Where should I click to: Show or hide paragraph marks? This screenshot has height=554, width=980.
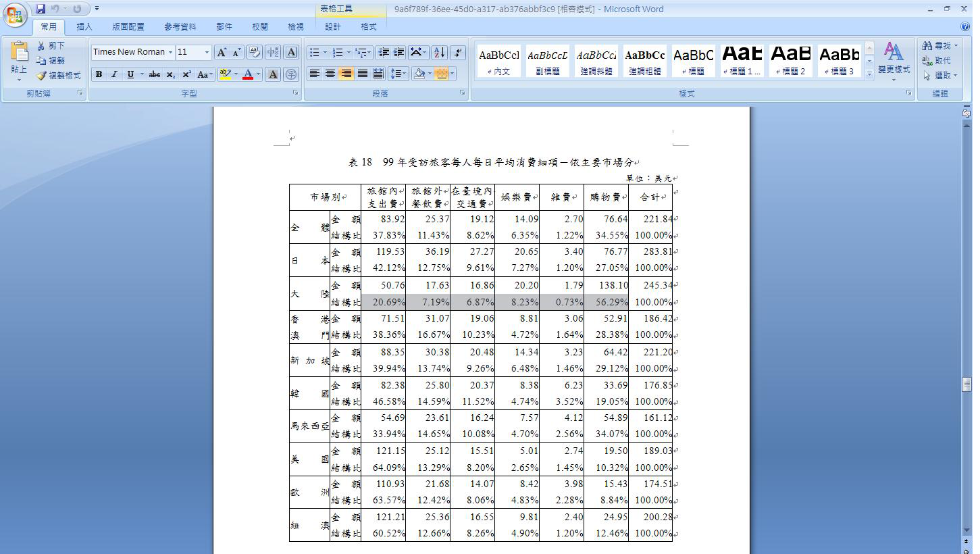458,52
